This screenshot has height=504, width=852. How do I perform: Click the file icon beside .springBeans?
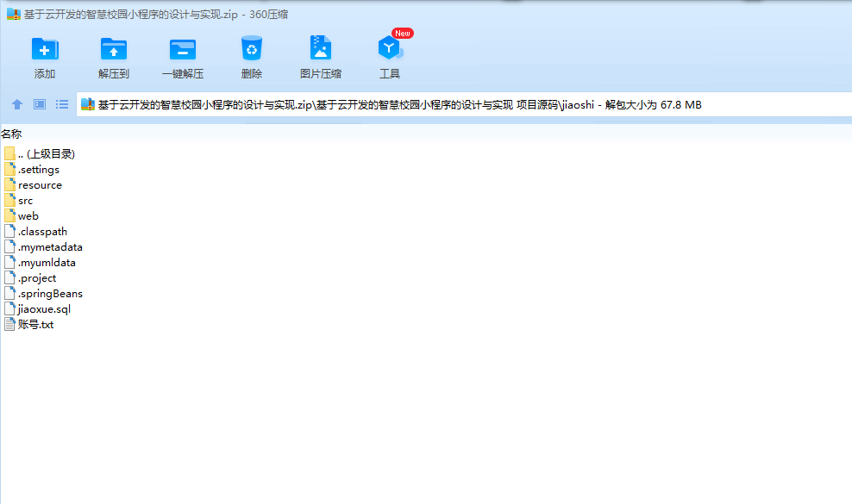(9, 294)
